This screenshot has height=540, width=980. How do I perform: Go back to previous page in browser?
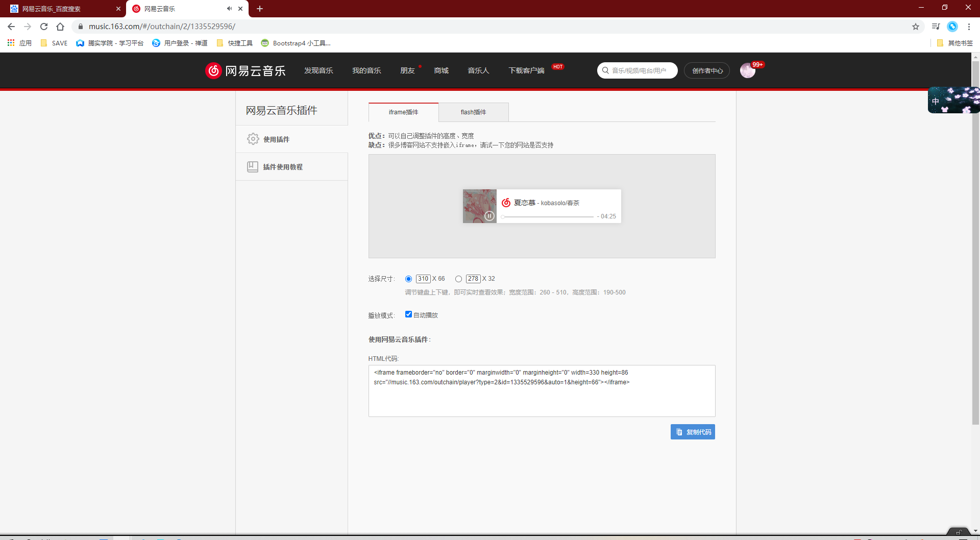(x=11, y=27)
